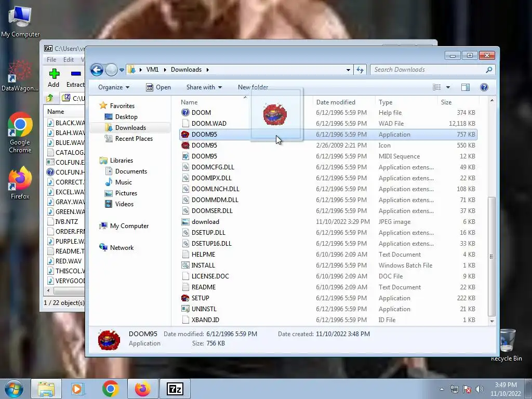Select the README text document

click(x=204, y=287)
